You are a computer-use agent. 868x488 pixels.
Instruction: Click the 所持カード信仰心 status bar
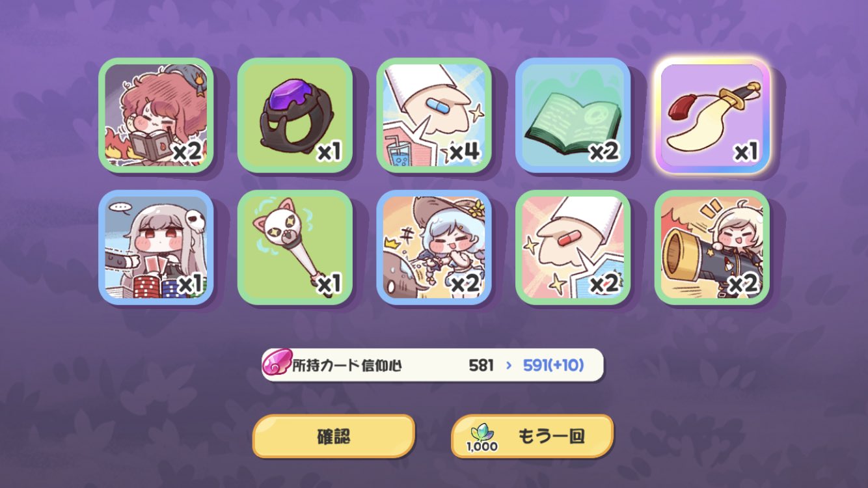433,365
